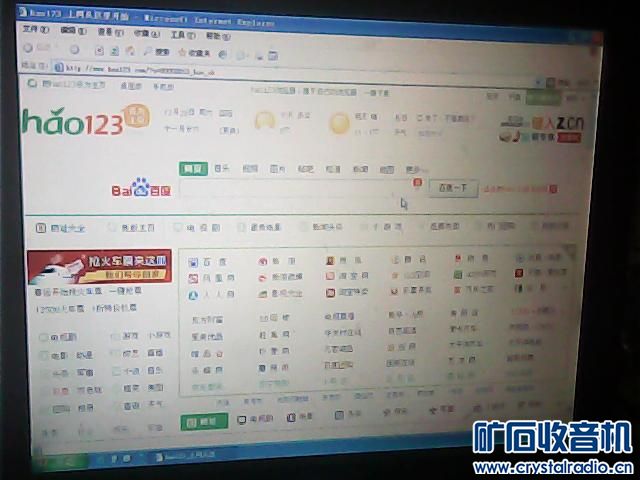Open the 编辑(E) menu
Image resolution: width=640 pixels, height=480 pixels.
click(73, 31)
